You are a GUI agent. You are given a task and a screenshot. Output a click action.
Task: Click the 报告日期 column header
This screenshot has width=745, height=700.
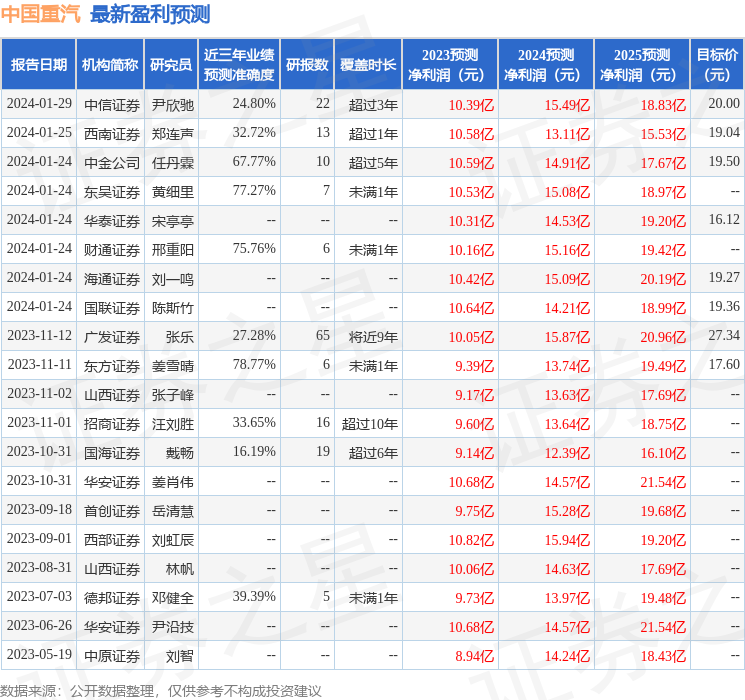38,65
